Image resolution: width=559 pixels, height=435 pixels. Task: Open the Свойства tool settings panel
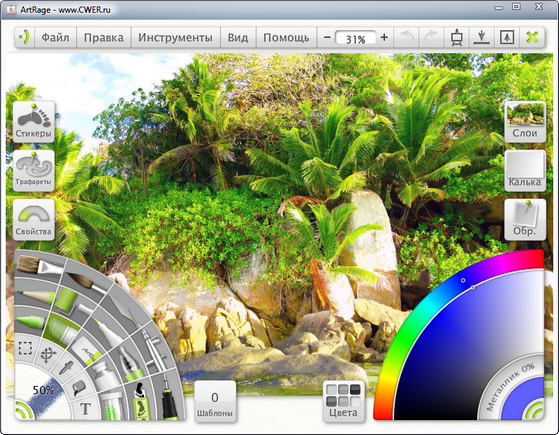pos(34,219)
